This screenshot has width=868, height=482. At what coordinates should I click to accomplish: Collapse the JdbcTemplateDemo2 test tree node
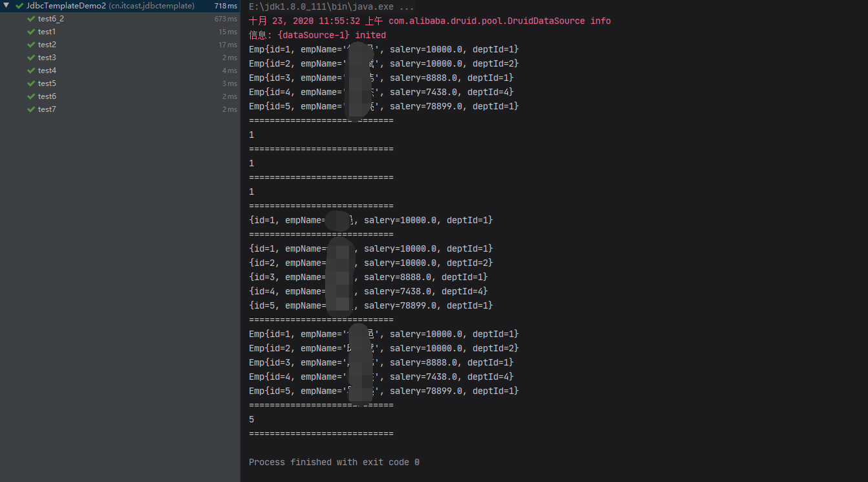[6, 6]
